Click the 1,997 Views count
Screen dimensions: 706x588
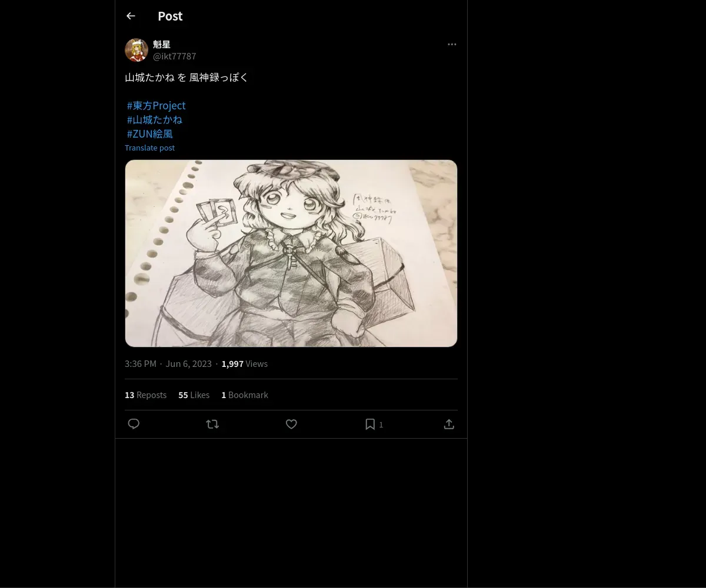[x=244, y=363]
